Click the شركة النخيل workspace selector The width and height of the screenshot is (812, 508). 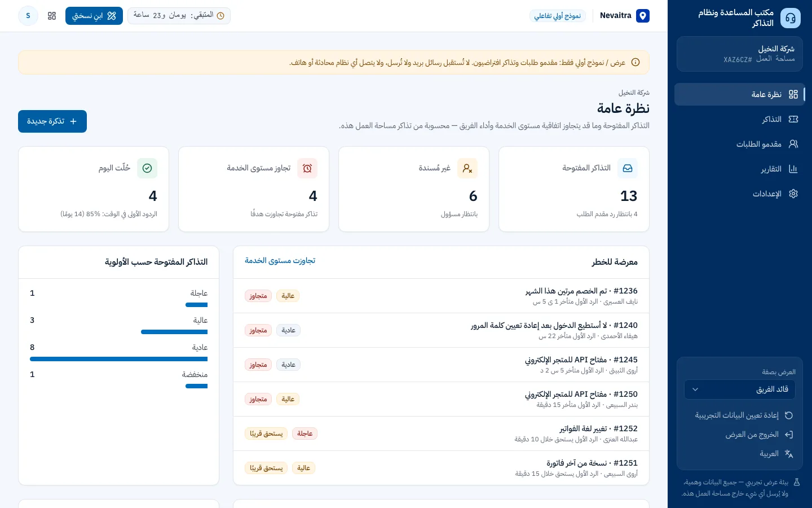coord(740,54)
